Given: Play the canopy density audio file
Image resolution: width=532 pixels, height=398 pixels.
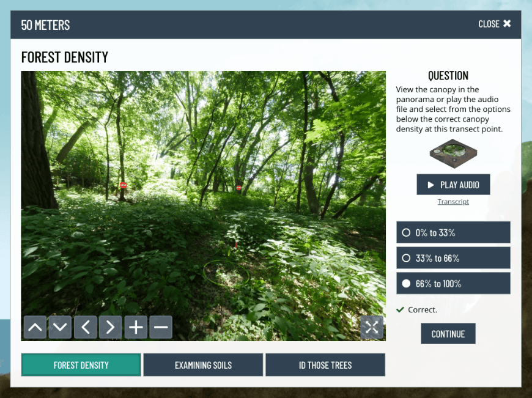Looking at the screenshot, I should click(453, 184).
